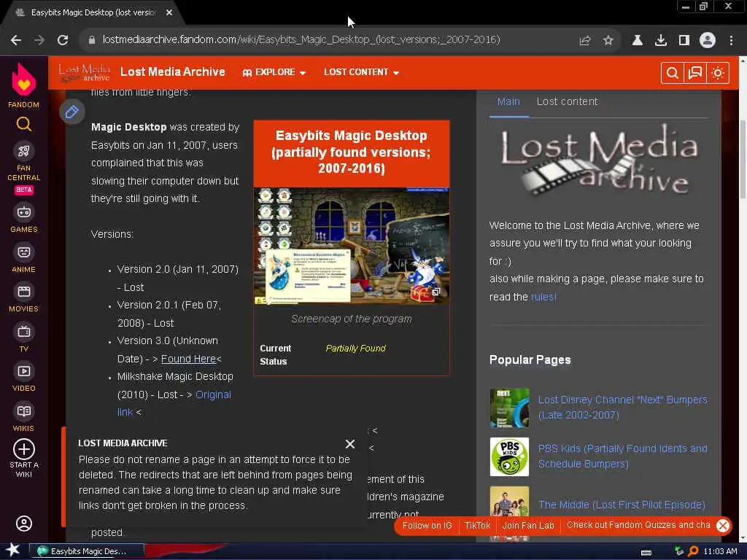Click the browser address bar URL
Image resolution: width=747 pixels, height=560 pixels.
click(301, 39)
